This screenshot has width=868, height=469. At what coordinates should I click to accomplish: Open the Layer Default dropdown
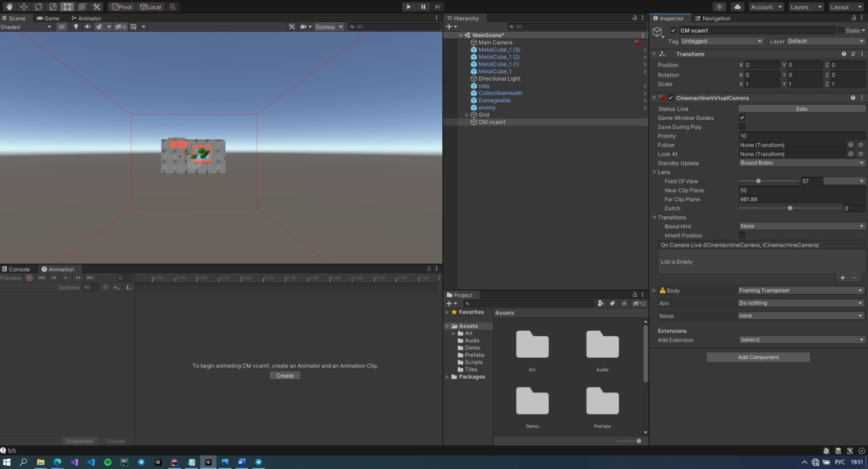pos(826,41)
